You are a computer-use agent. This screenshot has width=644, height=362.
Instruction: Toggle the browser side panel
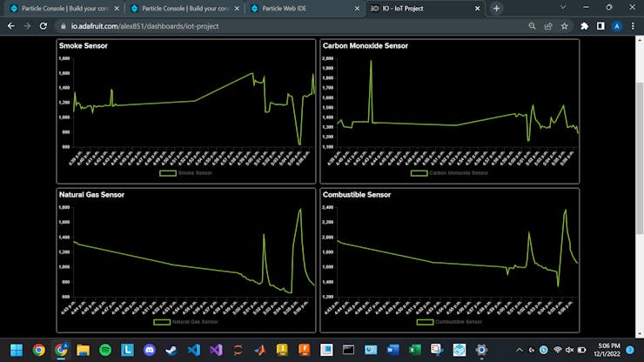coord(600,26)
